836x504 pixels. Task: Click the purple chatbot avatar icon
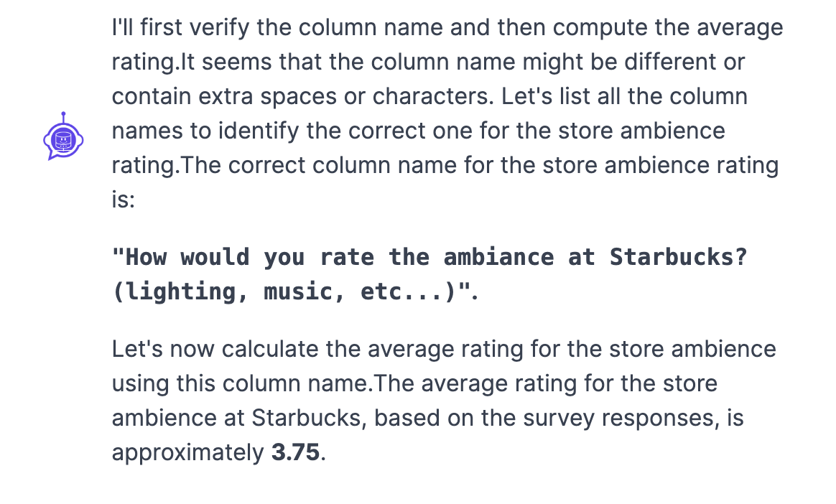[63, 136]
